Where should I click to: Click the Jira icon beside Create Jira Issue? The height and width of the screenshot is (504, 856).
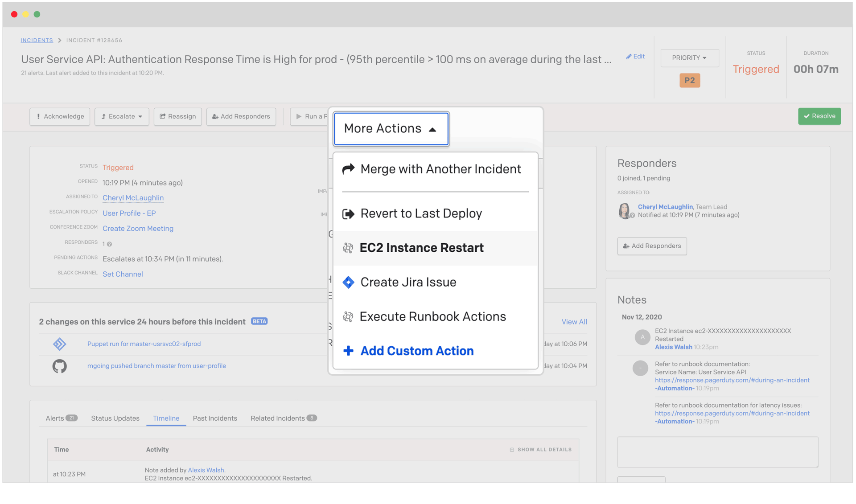pos(348,282)
